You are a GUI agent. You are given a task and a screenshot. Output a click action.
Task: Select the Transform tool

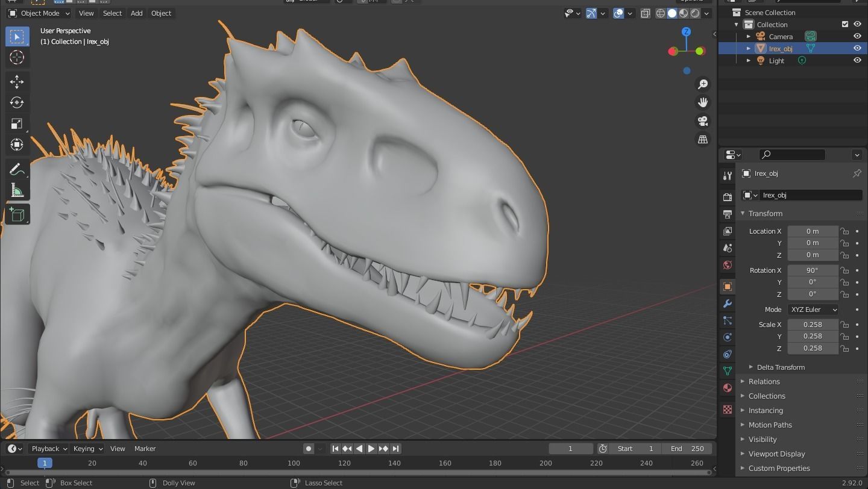click(17, 145)
